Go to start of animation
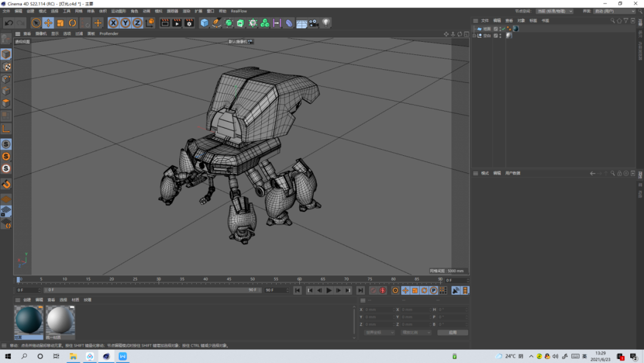This screenshot has width=644, height=363. [x=298, y=291]
